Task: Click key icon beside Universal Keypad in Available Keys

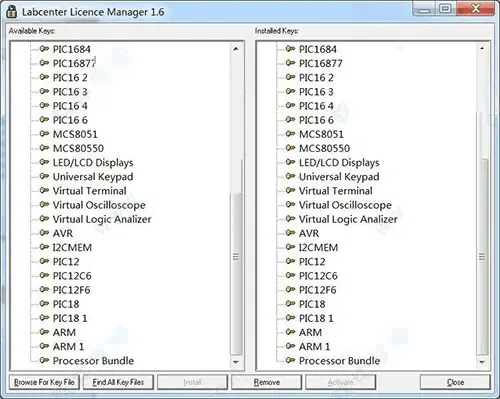Action: (44, 176)
